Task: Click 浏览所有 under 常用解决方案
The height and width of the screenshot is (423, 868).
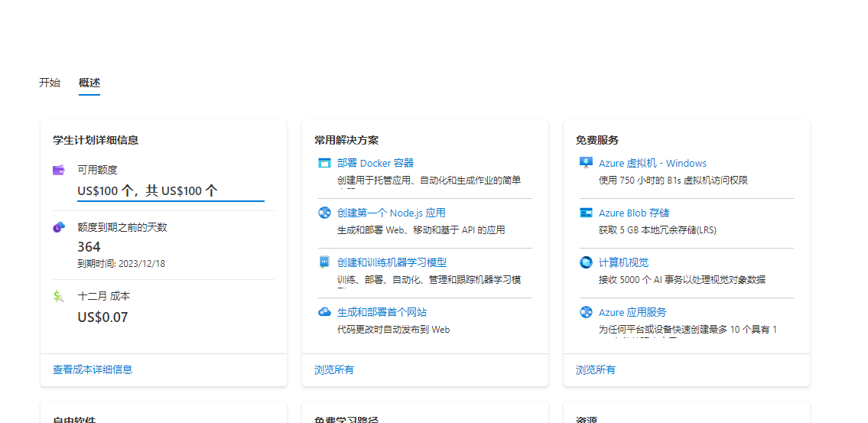Action: click(x=334, y=369)
